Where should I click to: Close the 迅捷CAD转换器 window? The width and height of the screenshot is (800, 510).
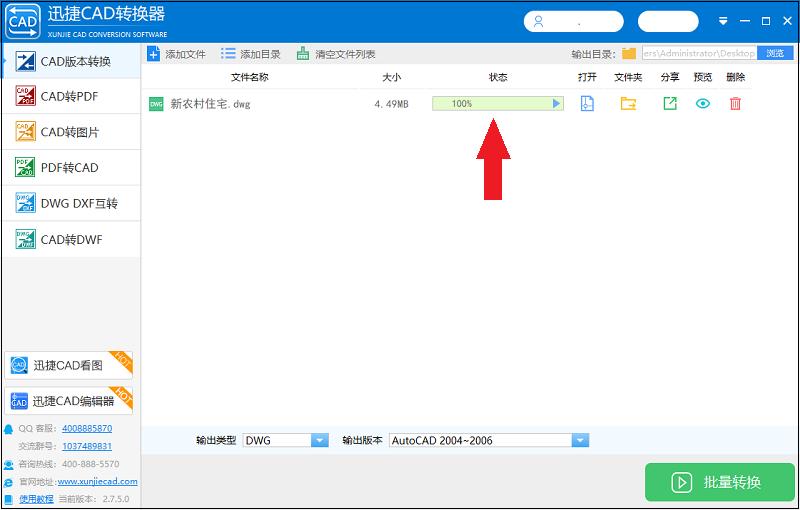click(x=787, y=21)
